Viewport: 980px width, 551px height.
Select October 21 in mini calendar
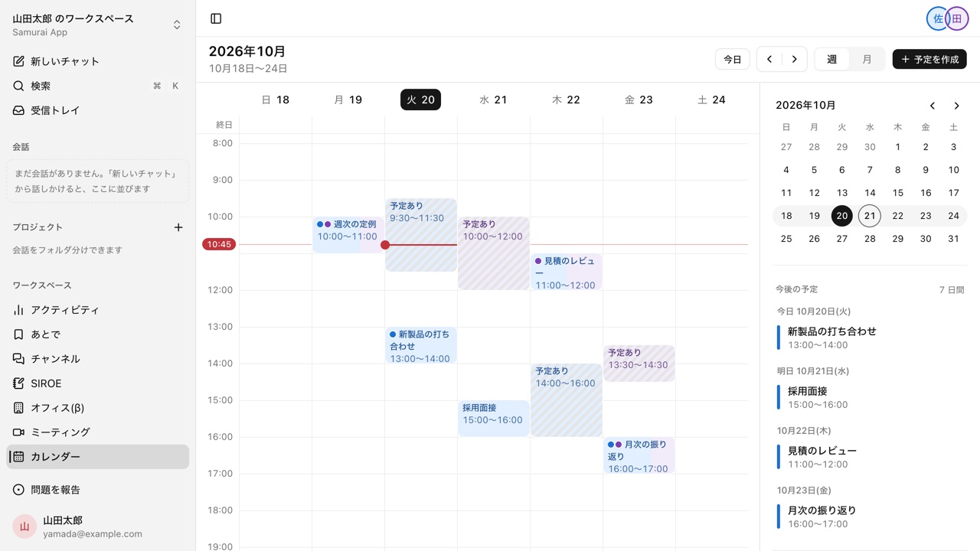870,216
